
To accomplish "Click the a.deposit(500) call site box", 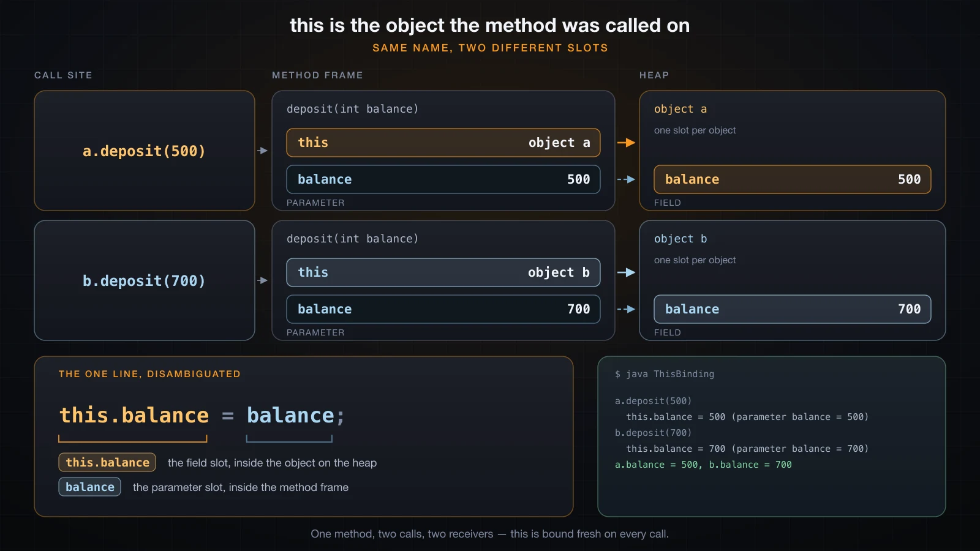I will pos(145,151).
